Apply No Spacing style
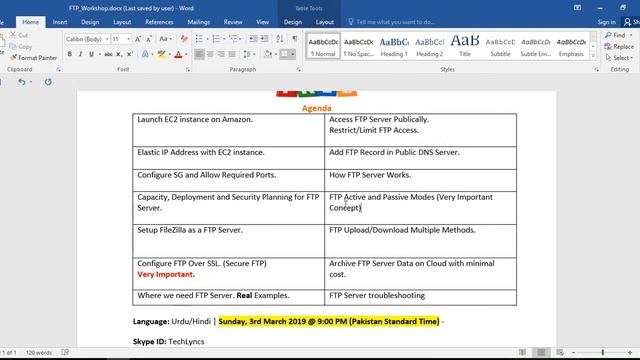 pos(358,47)
